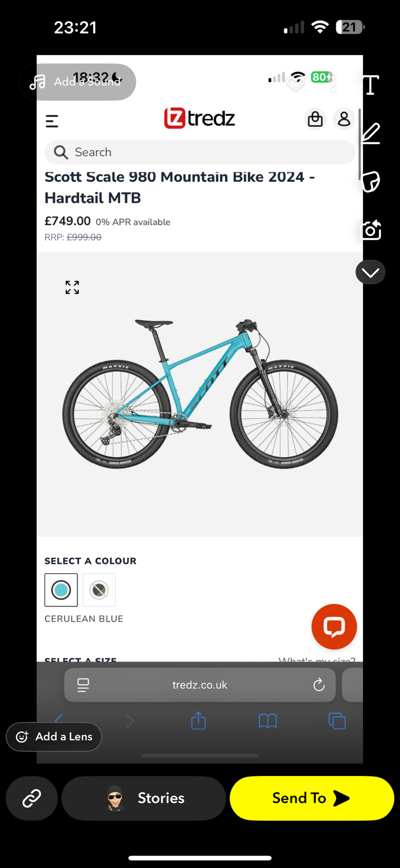This screenshot has height=868, width=400.
Task: Open the Stickers tool
Action: coord(370,181)
